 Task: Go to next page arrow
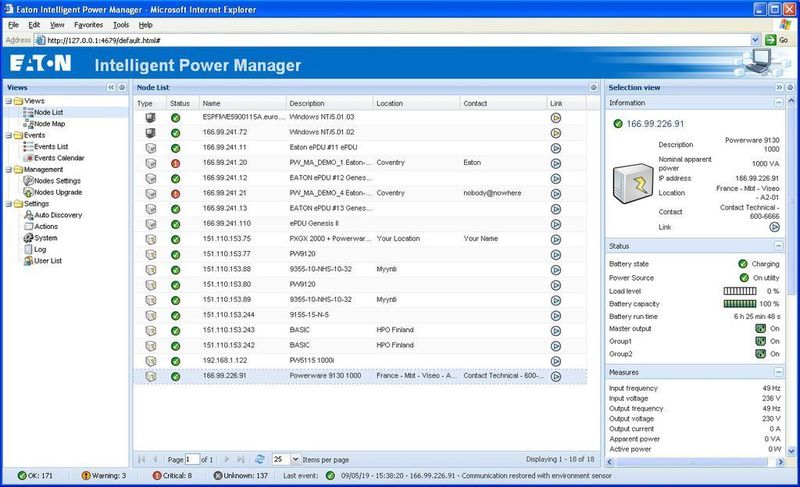tap(227, 459)
